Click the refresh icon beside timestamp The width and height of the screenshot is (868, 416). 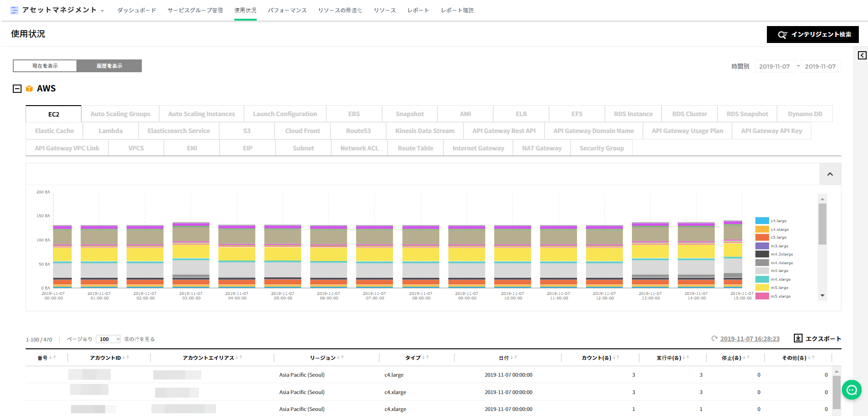[714, 339]
